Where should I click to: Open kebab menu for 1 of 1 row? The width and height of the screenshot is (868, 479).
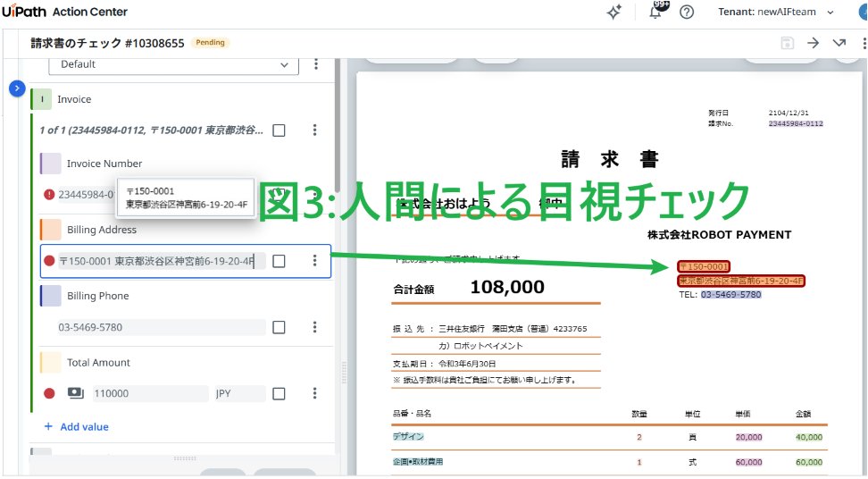(314, 130)
